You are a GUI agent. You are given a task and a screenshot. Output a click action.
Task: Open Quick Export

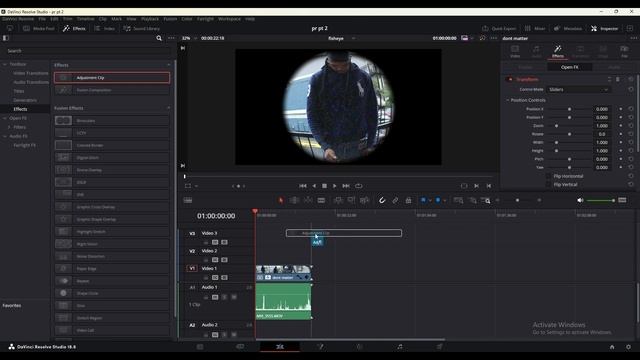click(x=499, y=29)
